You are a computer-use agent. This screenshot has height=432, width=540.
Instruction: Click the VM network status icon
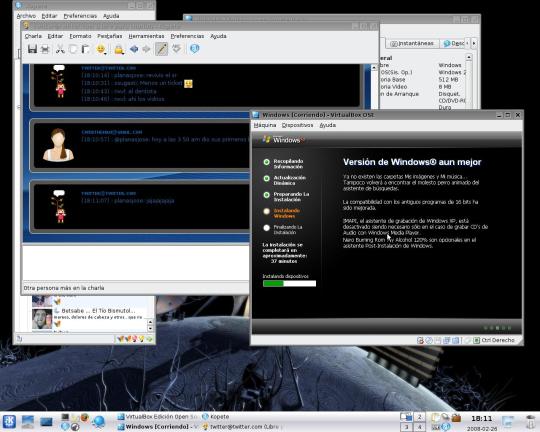pyautogui.click(x=447, y=340)
